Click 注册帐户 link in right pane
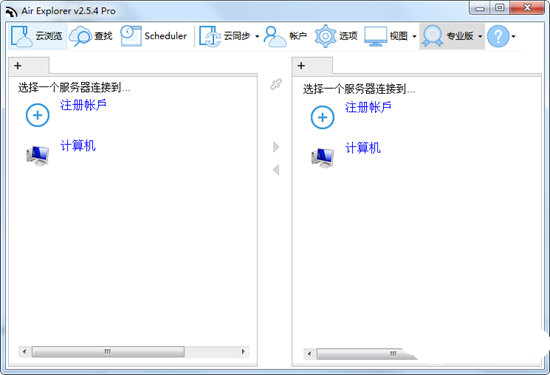The image size is (550, 375). [x=368, y=107]
